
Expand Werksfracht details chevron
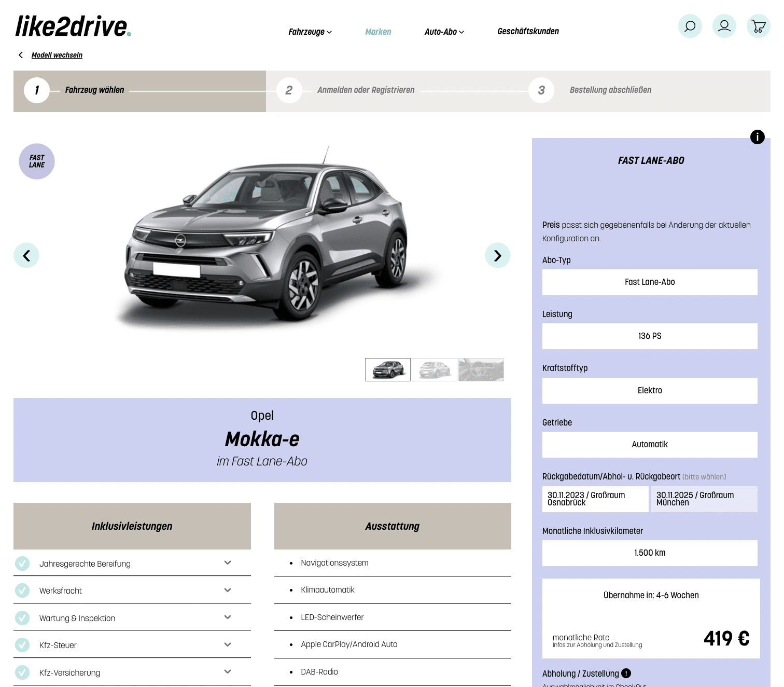tap(228, 590)
